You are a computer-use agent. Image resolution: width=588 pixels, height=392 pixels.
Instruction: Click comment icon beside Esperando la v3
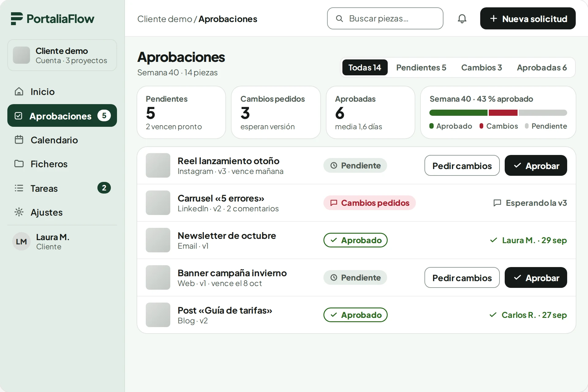click(x=497, y=203)
